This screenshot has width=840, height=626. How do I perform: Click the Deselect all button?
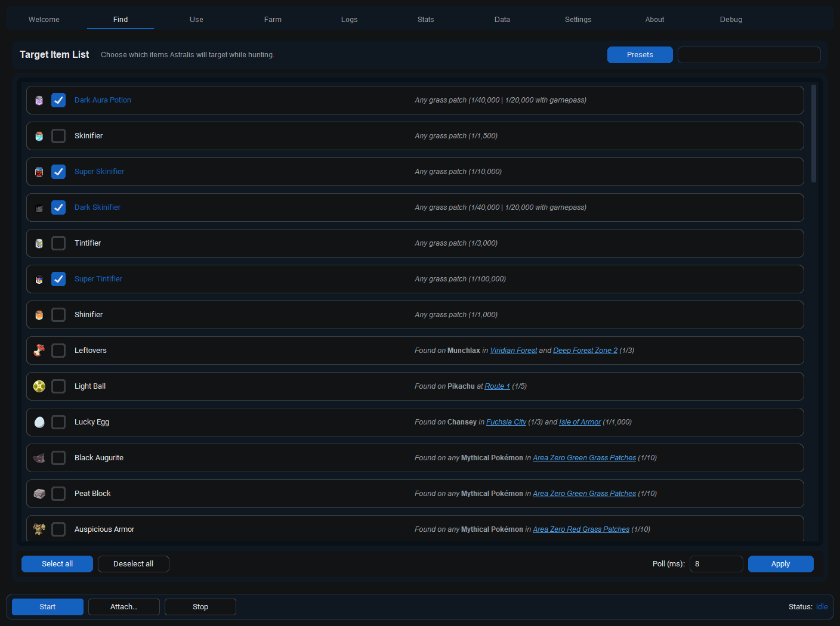pyautogui.click(x=134, y=564)
